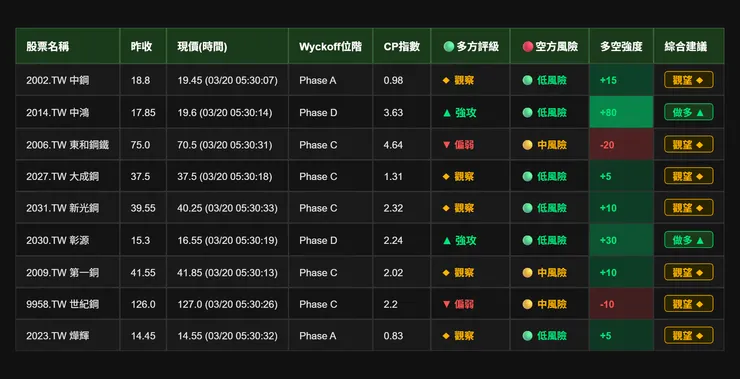Viewport: 740px width, 379px height.
Task: Click CP index value 0.83
Action: pyautogui.click(x=393, y=336)
